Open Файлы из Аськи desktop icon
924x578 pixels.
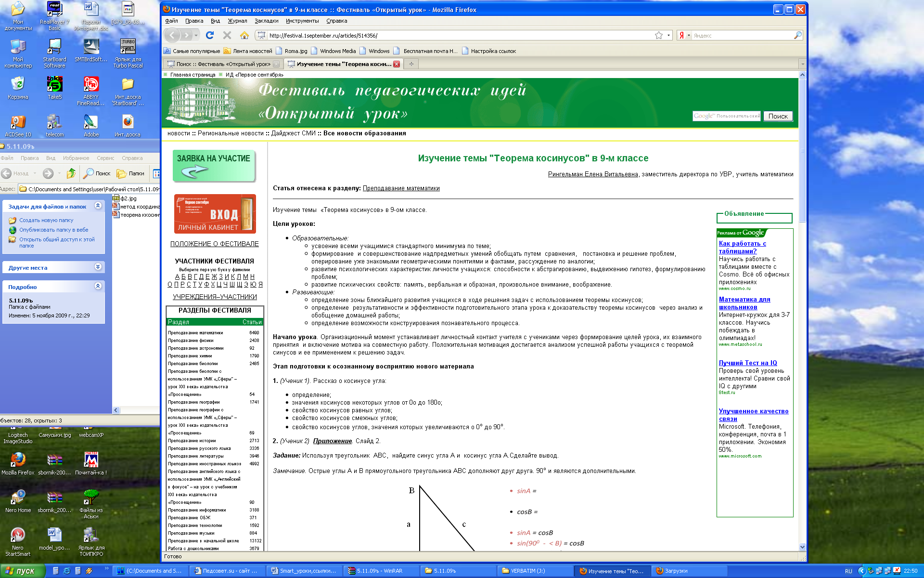(x=91, y=504)
